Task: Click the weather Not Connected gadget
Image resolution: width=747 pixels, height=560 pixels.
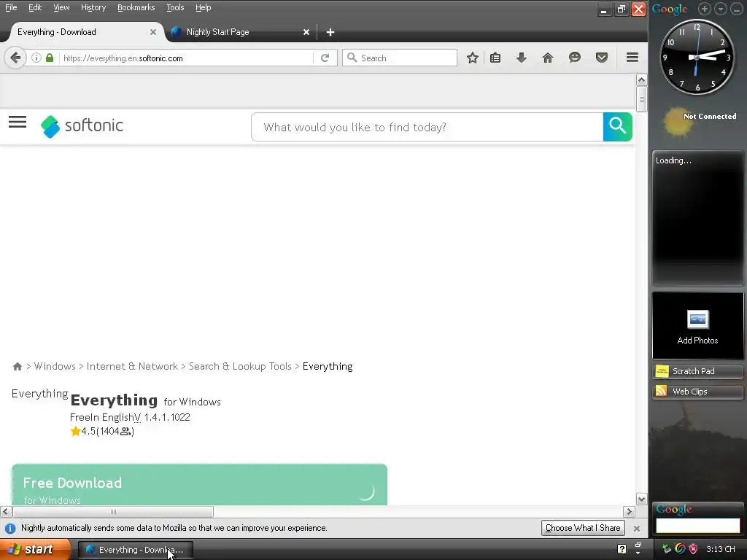Action: (700, 121)
